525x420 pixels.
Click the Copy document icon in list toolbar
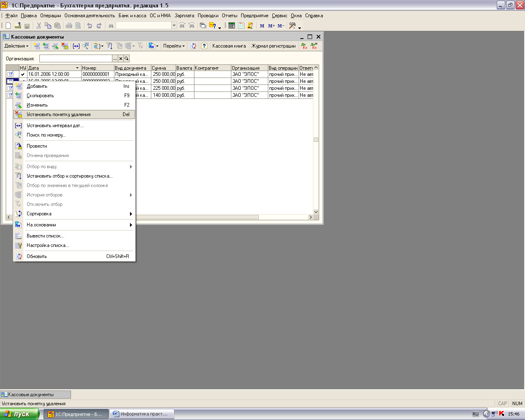pos(46,46)
